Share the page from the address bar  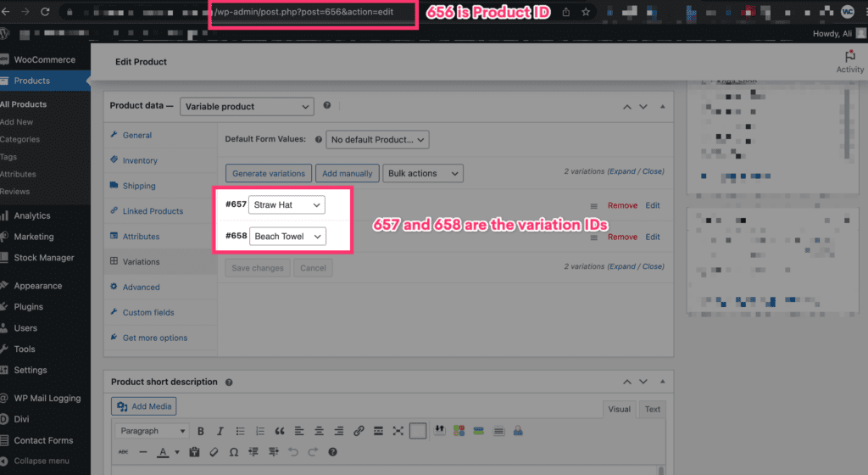[565, 12]
